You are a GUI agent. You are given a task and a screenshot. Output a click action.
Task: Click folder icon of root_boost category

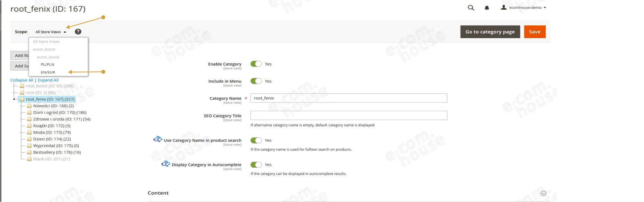(22, 86)
